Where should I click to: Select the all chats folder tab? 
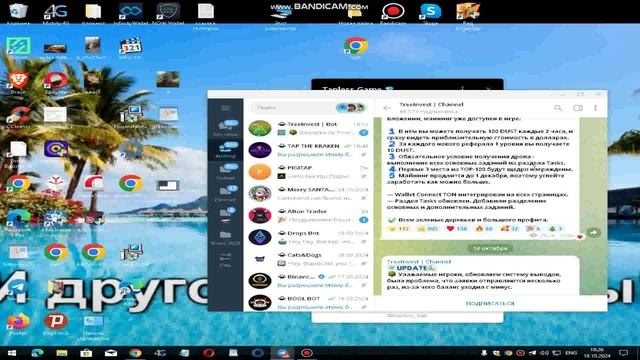point(225,128)
